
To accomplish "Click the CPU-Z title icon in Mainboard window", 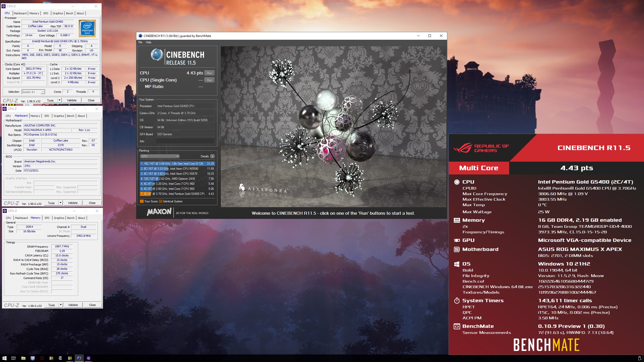I will point(5,109).
